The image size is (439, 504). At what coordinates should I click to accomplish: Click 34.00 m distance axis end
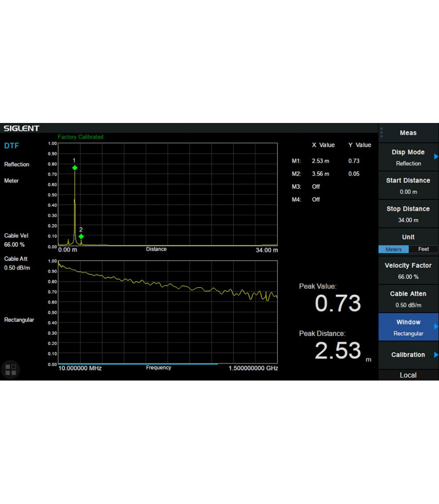[x=267, y=250]
